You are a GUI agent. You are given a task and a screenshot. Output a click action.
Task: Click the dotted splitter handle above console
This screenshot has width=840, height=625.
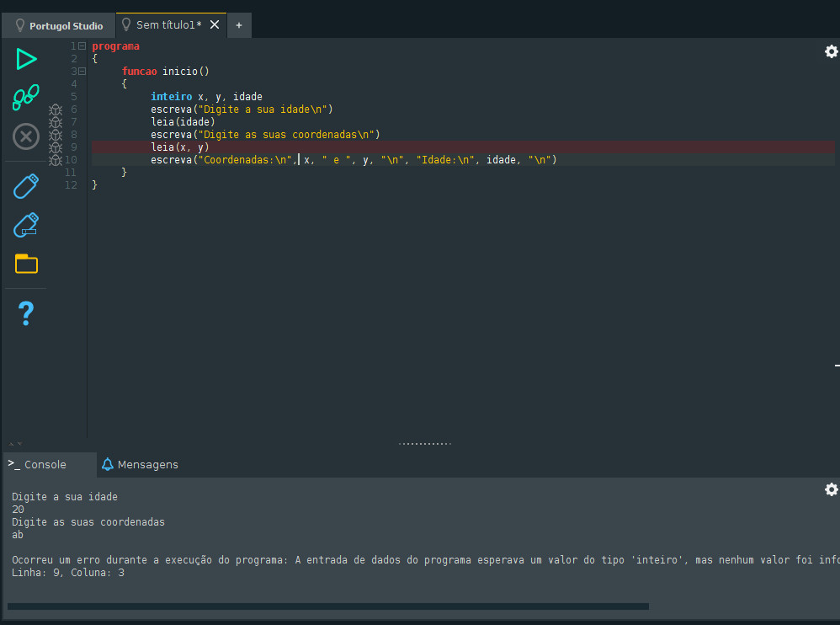click(x=425, y=444)
